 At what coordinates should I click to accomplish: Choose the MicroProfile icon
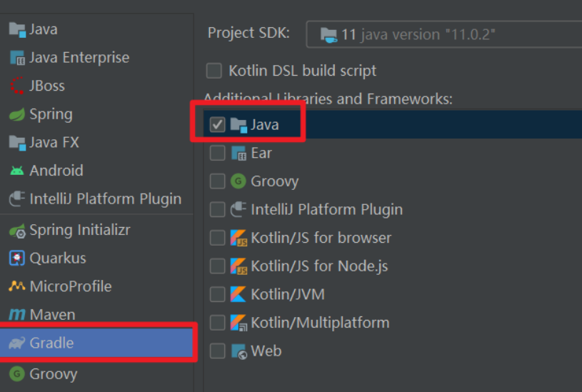pos(17,286)
